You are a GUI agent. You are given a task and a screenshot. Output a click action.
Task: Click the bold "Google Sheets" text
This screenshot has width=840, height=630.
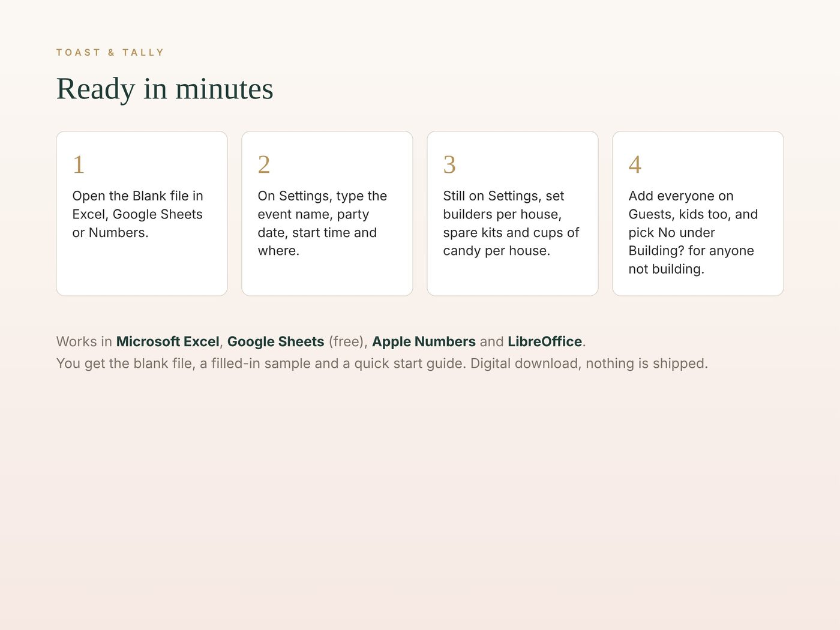(x=276, y=341)
